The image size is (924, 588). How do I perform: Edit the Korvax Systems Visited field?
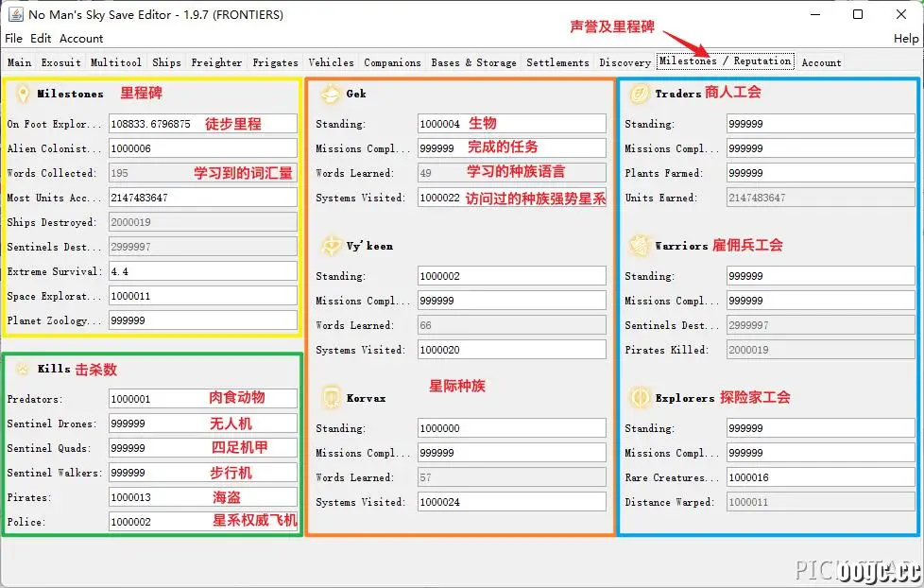511,502
